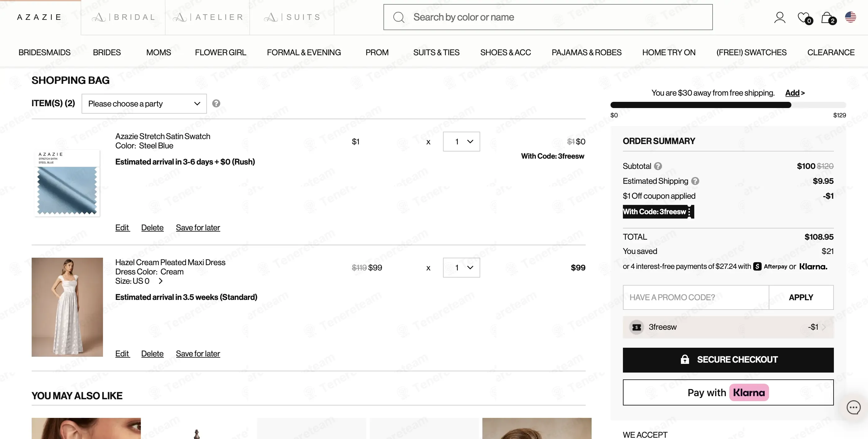Open the PROM menu

point(377,52)
